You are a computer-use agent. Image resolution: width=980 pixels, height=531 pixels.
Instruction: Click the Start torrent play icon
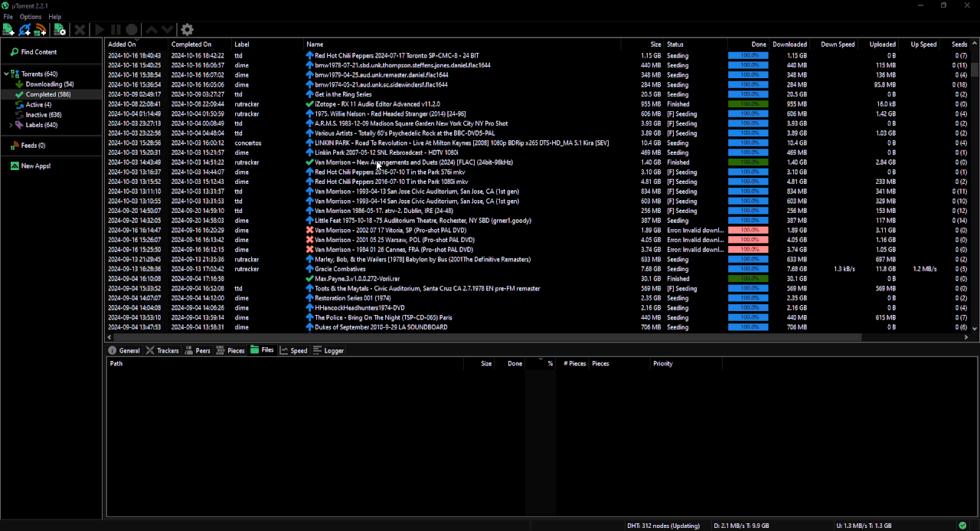(100, 30)
